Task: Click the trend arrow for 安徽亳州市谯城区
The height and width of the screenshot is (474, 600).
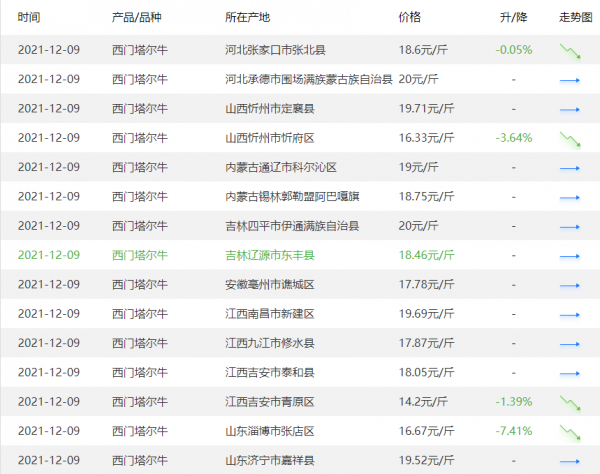Action: pos(570,285)
